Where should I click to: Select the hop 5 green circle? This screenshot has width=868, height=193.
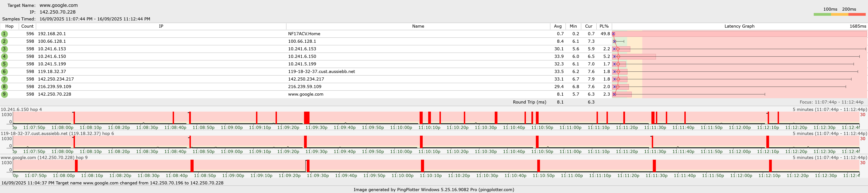point(4,64)
